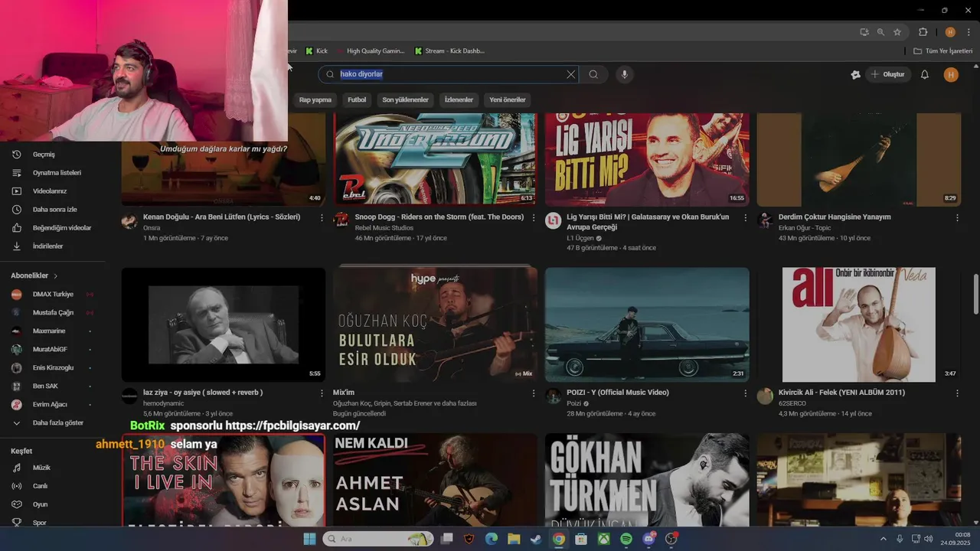Open more options for Kivircik Ali video

(x=957, y=393)
